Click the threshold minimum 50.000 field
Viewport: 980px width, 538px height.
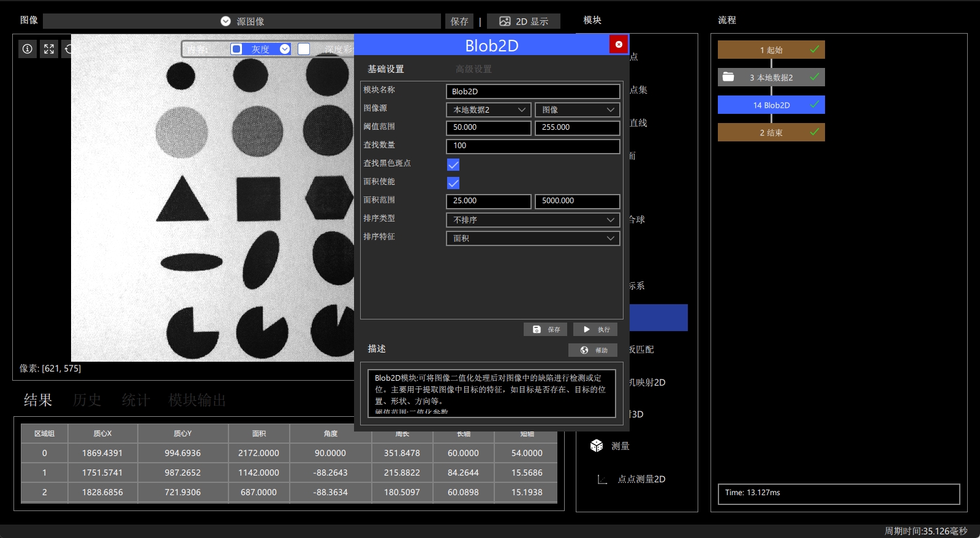[489, 128]
